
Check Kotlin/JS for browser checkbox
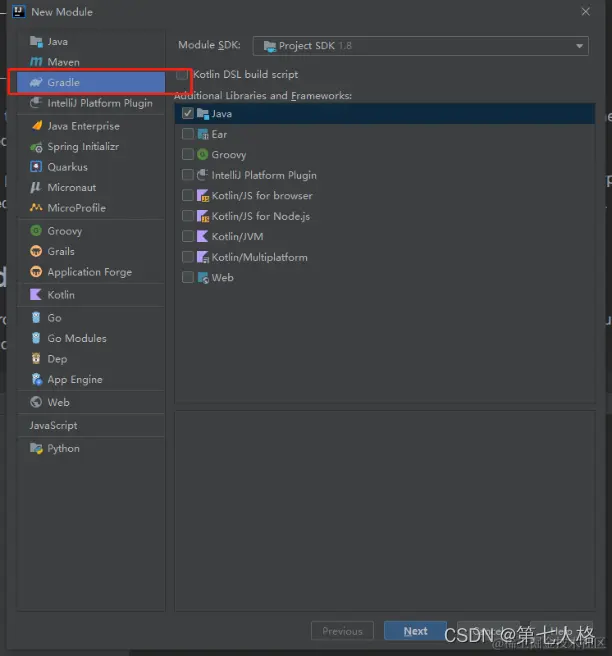(x=188, y=195)
